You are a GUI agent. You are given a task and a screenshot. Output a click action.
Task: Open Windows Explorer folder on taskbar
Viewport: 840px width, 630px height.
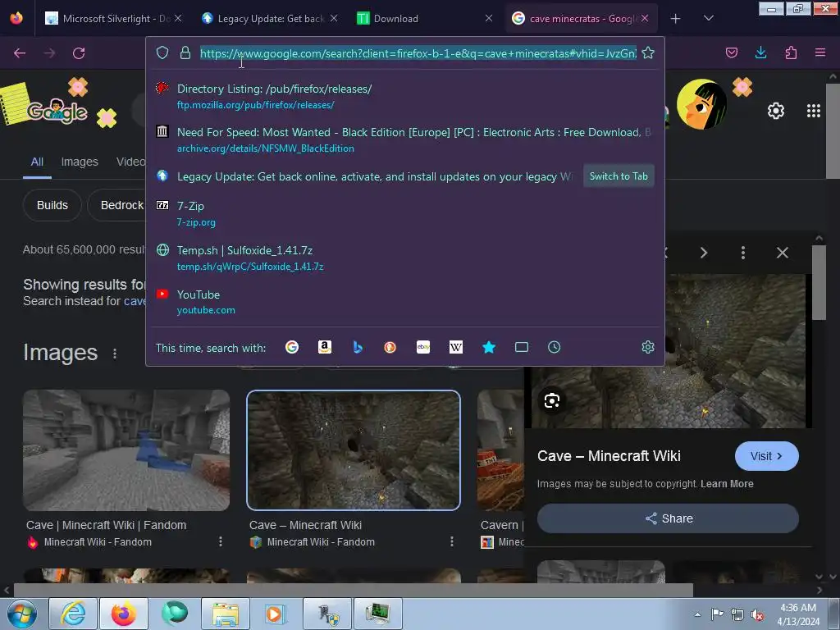click(x=226, y=614)
